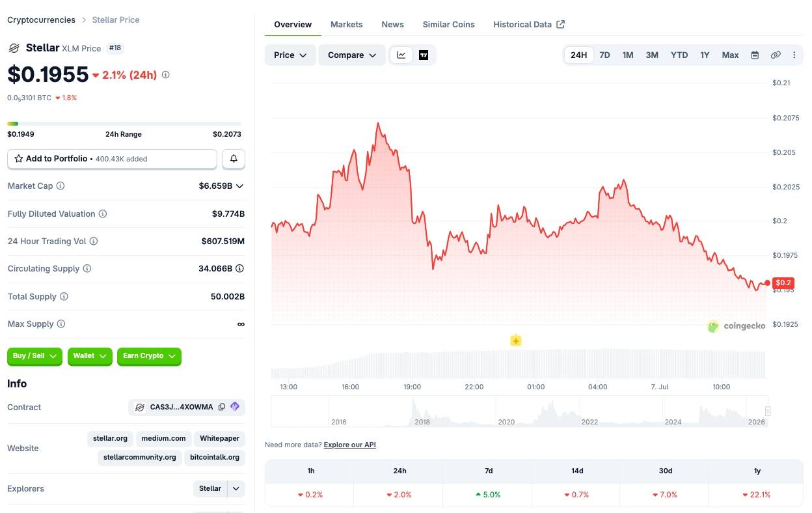Image resolution: width=812 pixels, height=513 pixels.
Task: Click info icon next to Max Supply
Action: [61, 324]
